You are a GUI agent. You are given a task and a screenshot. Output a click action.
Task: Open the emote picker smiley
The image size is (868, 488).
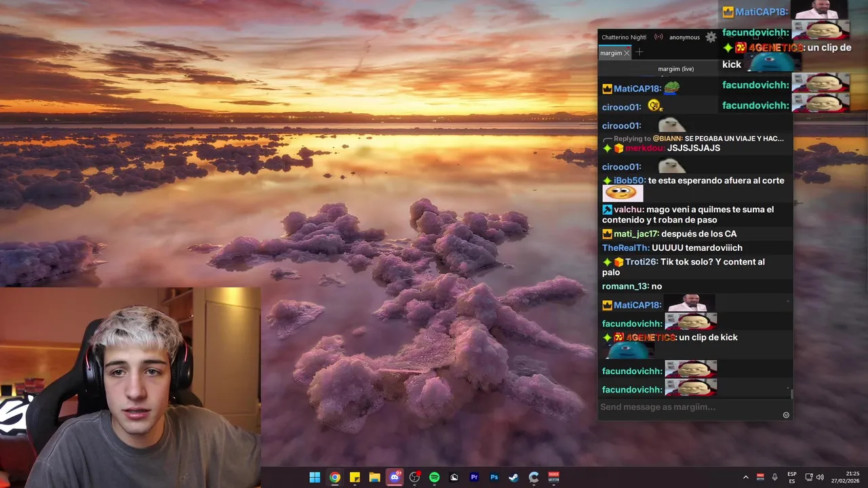click(786, 415)
